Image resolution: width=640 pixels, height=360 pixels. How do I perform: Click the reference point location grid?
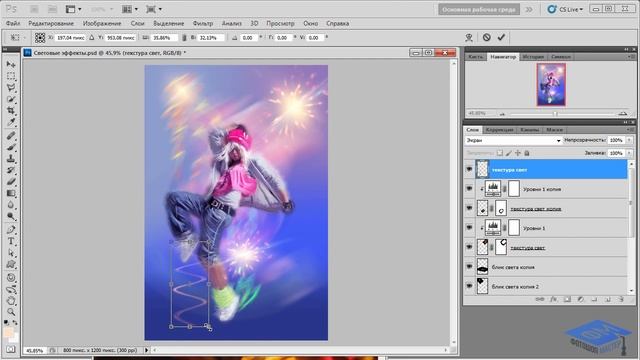(40, 38)
